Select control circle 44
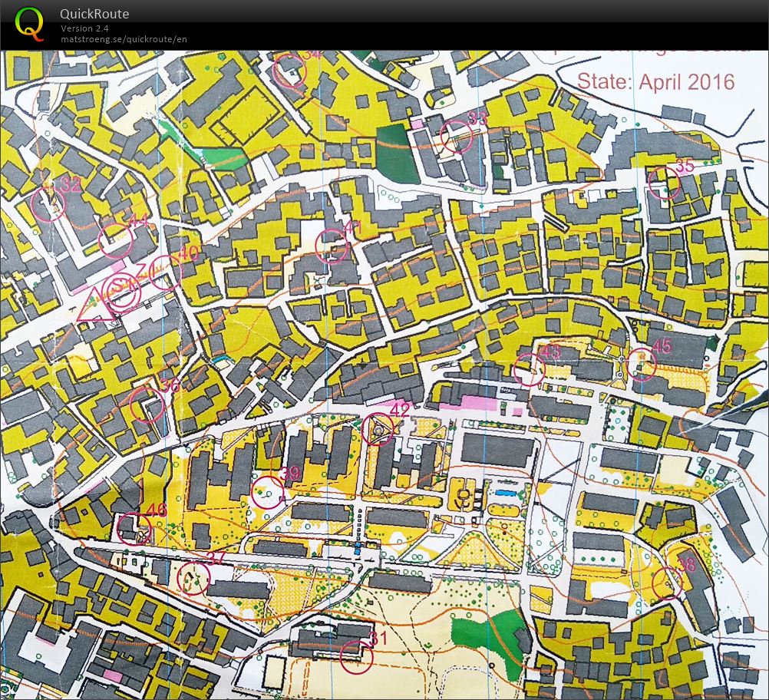This screenshot has height=700, width=769. [x=115, y=241]
